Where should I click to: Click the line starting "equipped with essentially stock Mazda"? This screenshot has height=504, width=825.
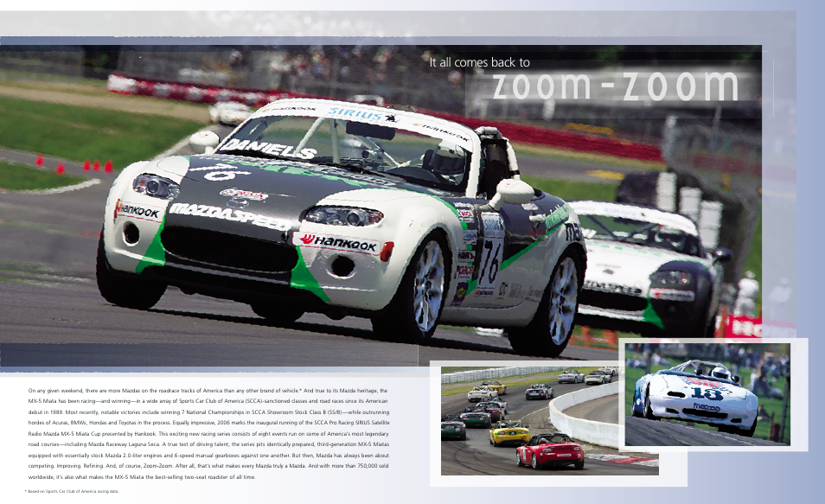point(209,456)
